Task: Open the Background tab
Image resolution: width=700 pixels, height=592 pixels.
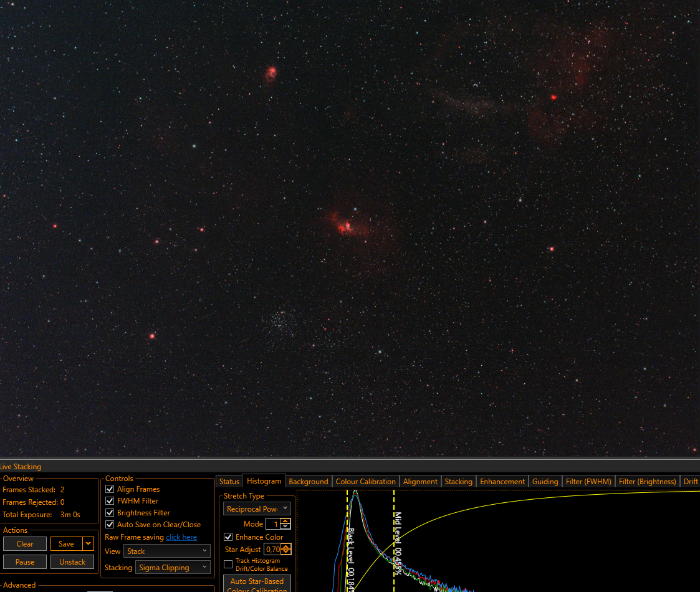Action: tap(308, 481)
